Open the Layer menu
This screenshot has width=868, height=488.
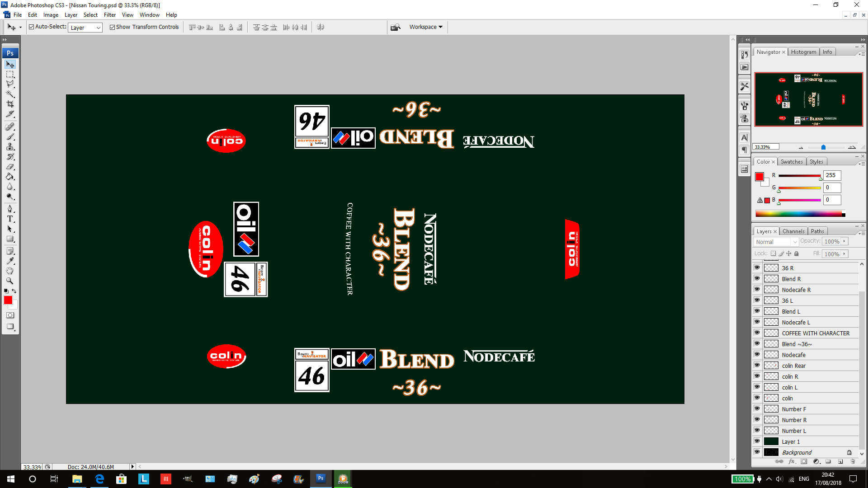[71, 15]
